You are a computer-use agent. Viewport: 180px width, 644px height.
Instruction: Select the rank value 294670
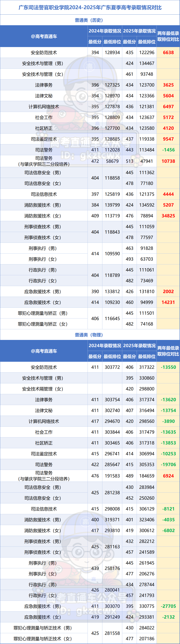[112, 421]
